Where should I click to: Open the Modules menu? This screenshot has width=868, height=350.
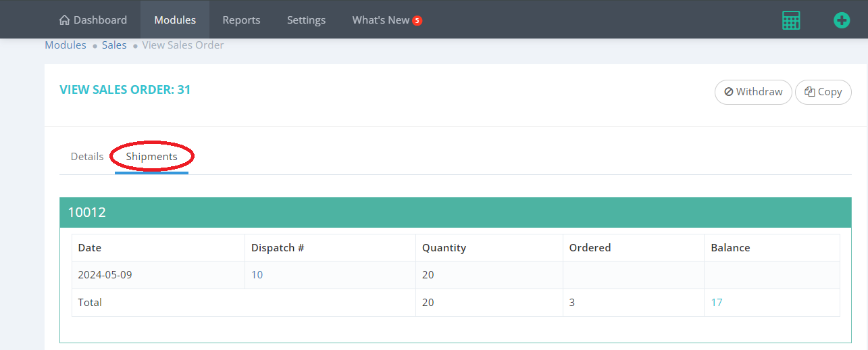pos(175,20)
